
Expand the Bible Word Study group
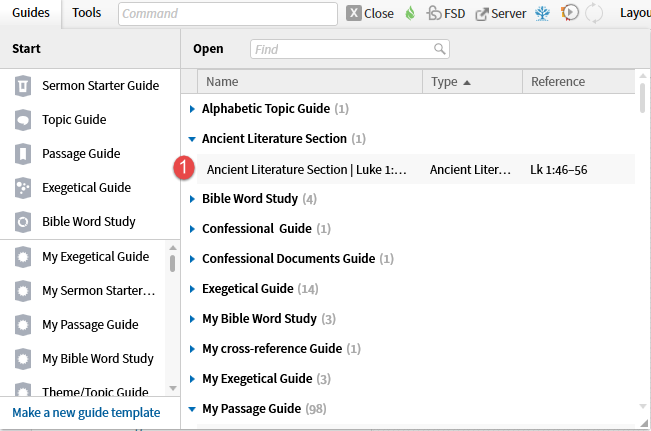[192, 199]
